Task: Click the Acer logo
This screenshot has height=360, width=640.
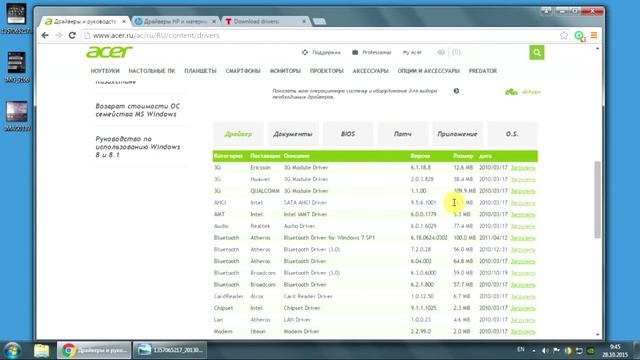Action: tap(109, 52)
